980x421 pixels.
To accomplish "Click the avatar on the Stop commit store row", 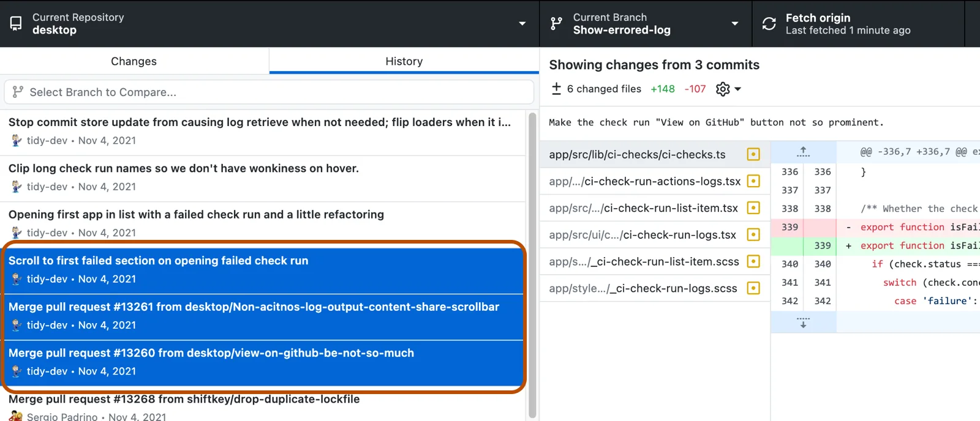I will [x=17, y=141].
